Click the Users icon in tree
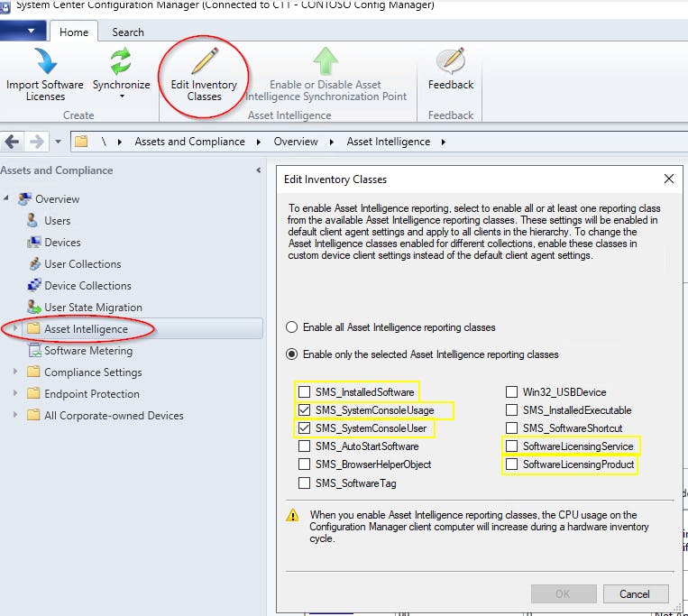 point(32,220)
